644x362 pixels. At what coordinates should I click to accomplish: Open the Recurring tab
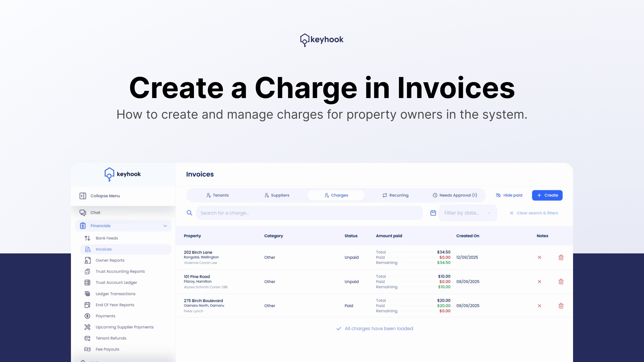(x=395, y=195)
